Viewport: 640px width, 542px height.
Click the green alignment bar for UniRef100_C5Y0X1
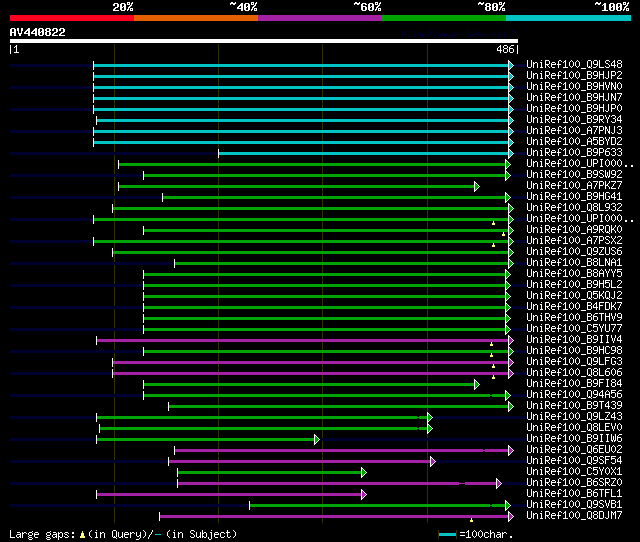(x=270, y=473)
